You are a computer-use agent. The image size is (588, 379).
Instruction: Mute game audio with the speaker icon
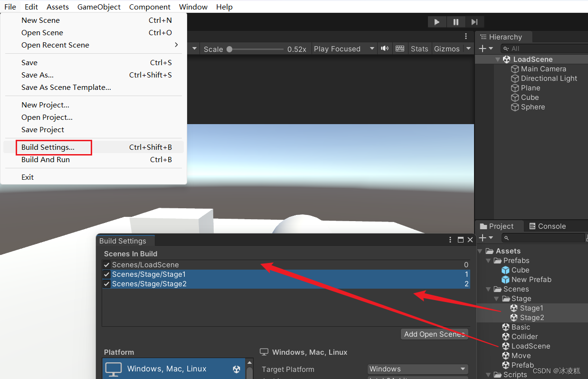385,48
